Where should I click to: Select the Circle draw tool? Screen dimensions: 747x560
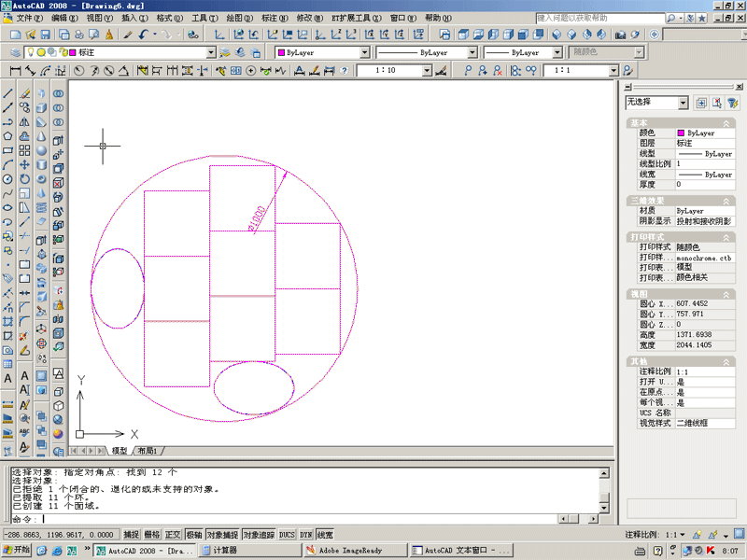click(x=7, y=179)
